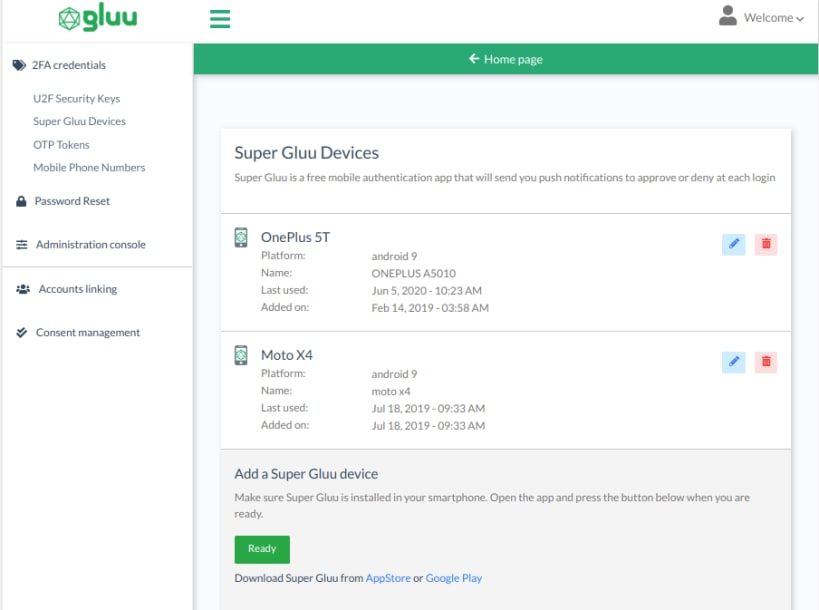Delete the Moto X4 device

766,362
